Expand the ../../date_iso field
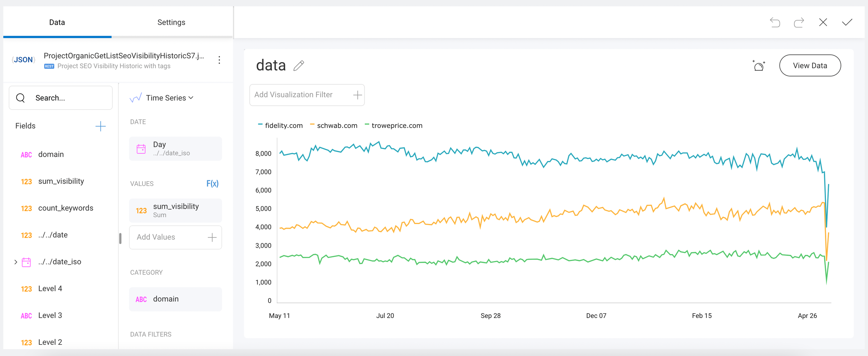The image size is (868, 356). point(16,262)
